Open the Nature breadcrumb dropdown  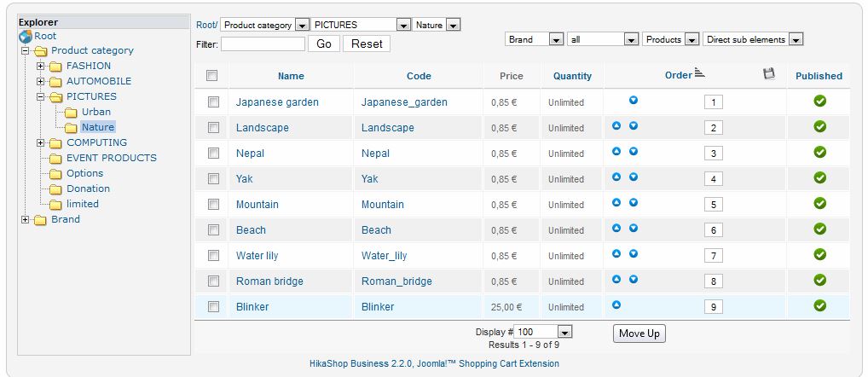(437, 25)
